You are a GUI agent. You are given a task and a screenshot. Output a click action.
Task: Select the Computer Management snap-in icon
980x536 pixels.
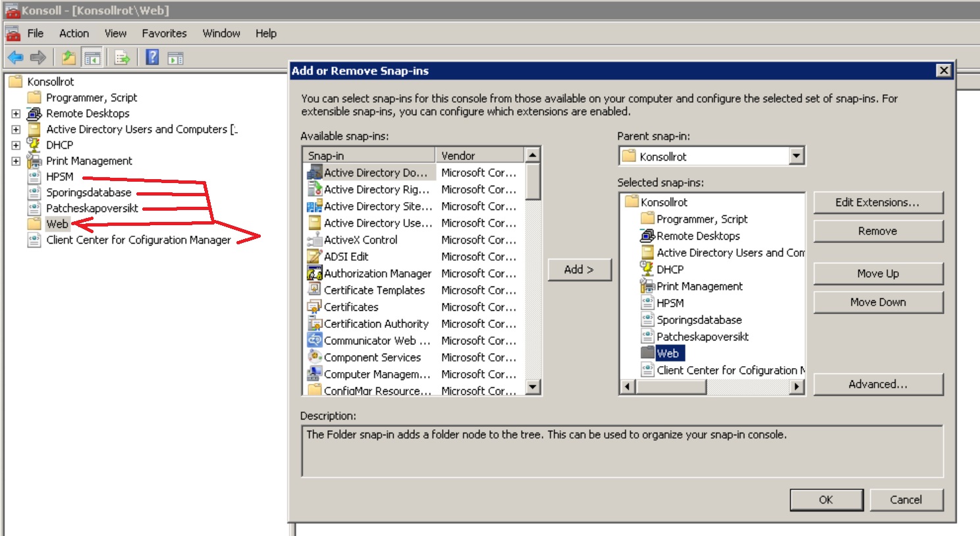pyautogui.click(x=315, y=374)
